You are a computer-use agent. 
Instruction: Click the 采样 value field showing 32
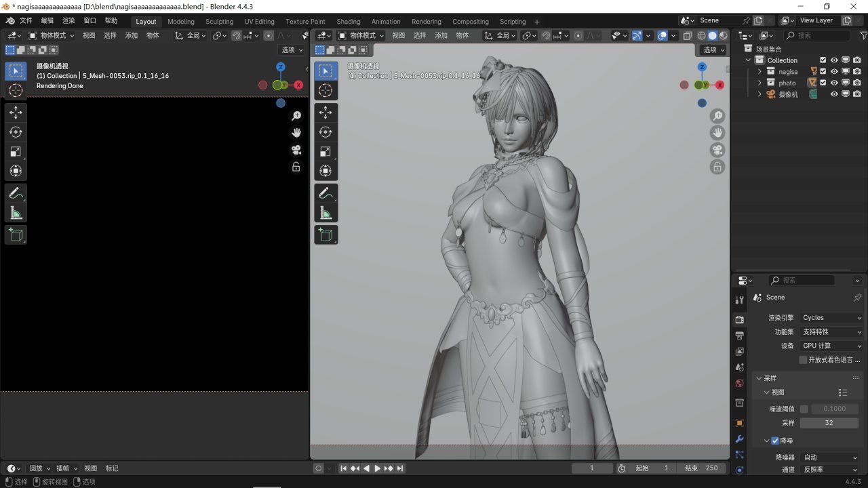(x=829, y=423)
